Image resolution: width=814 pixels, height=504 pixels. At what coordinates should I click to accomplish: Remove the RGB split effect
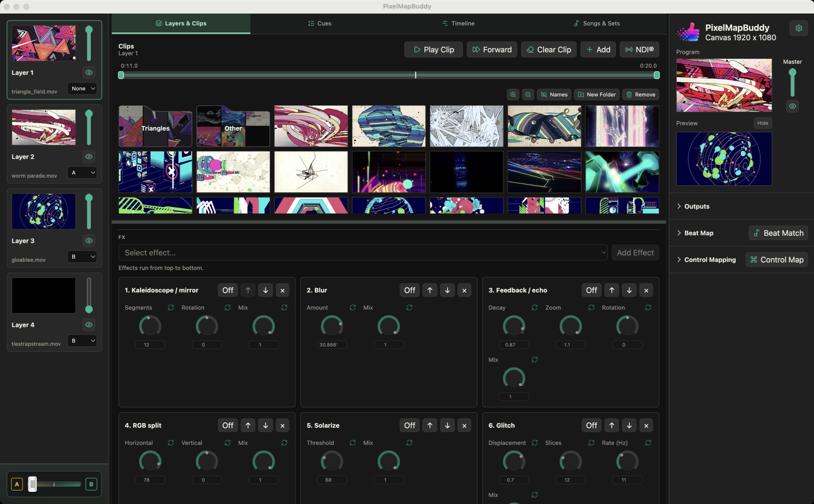tap(283, 425)
